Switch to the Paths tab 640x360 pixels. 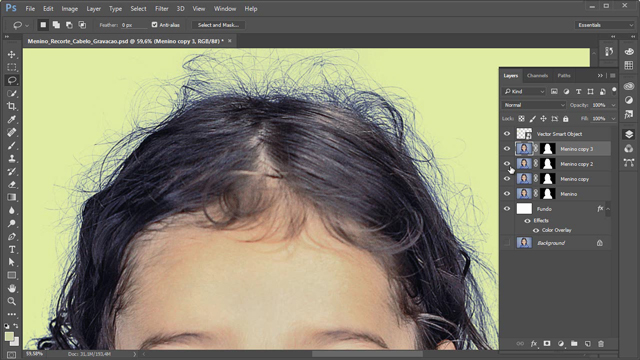[x=564, y=76]
